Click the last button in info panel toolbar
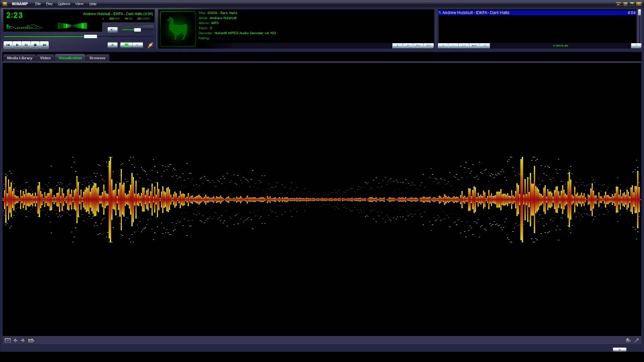Screen dimensions: 644x362 [428, 45]
